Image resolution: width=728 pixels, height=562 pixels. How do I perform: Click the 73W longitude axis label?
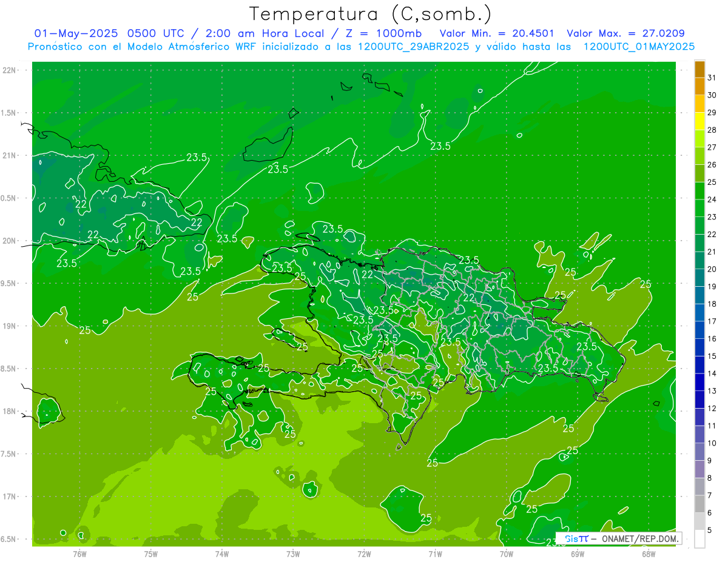pos(293,554)
